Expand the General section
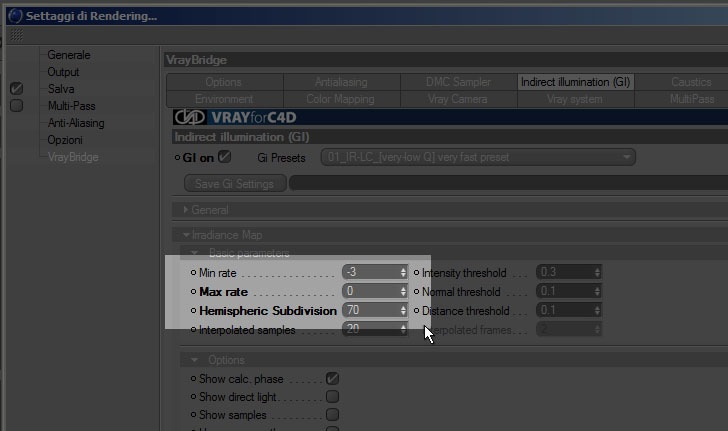728x431 pixels. coord(186,210)
